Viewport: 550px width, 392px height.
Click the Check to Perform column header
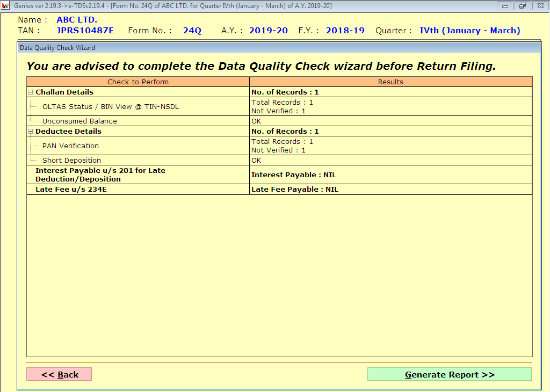[x=138, y=82]
